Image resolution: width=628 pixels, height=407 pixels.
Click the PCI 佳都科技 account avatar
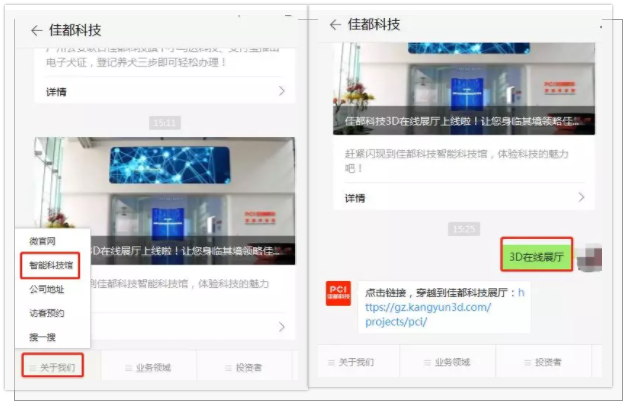click(x=338, y=294)
